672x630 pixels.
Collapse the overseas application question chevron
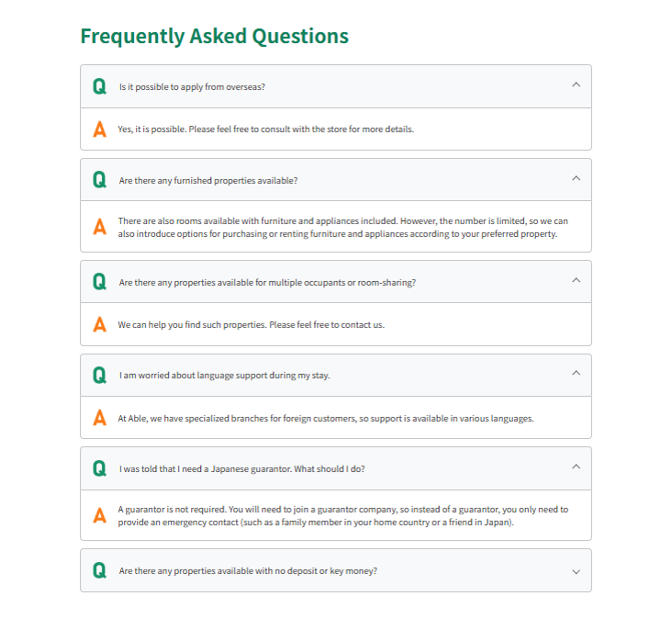tap(576, 84)
